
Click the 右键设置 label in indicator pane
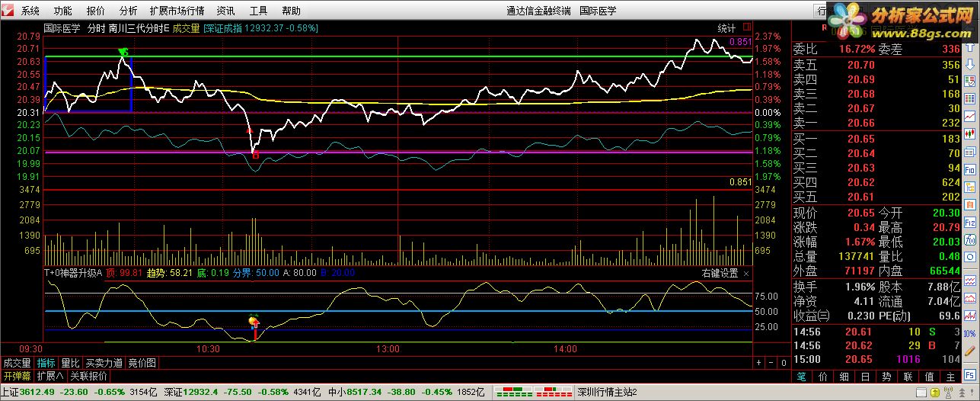(x=720, y=273)
